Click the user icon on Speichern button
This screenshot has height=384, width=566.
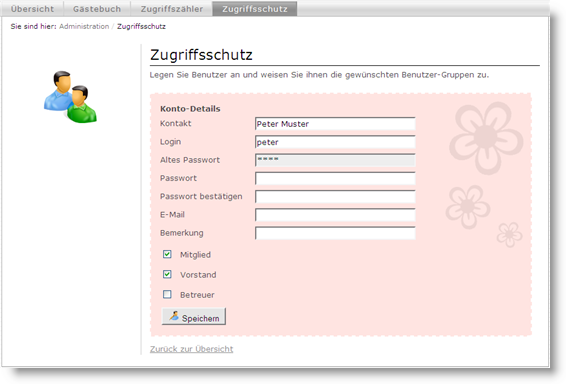pyautogui.click(x=174, y=316)
